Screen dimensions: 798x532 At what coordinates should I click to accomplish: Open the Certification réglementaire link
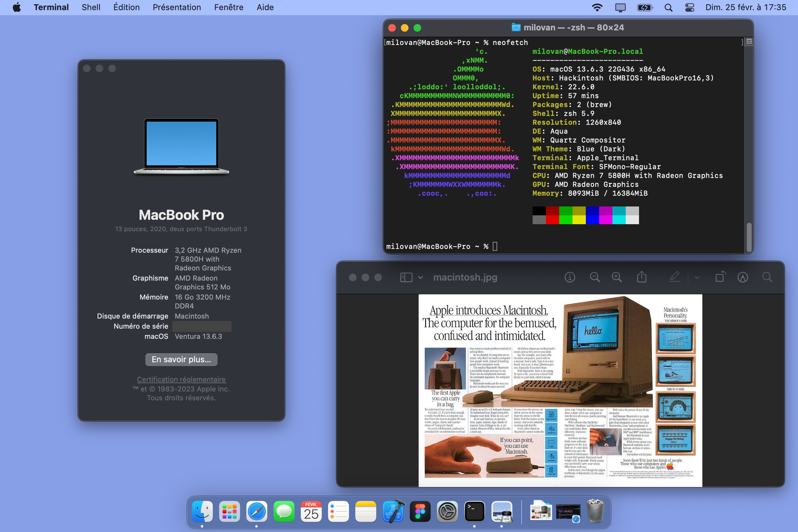pos(181,379)
